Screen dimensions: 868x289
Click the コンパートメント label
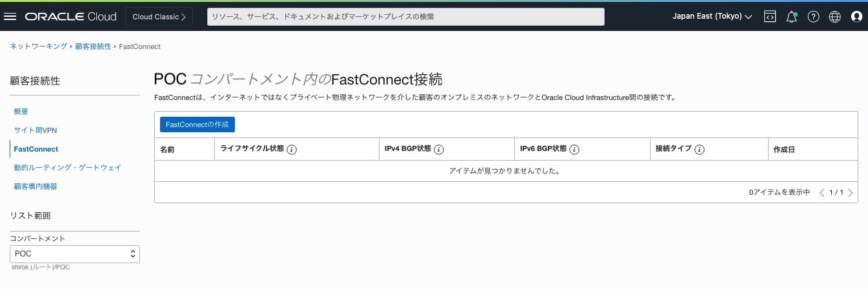pyautogui.click(x=37, y=238)
